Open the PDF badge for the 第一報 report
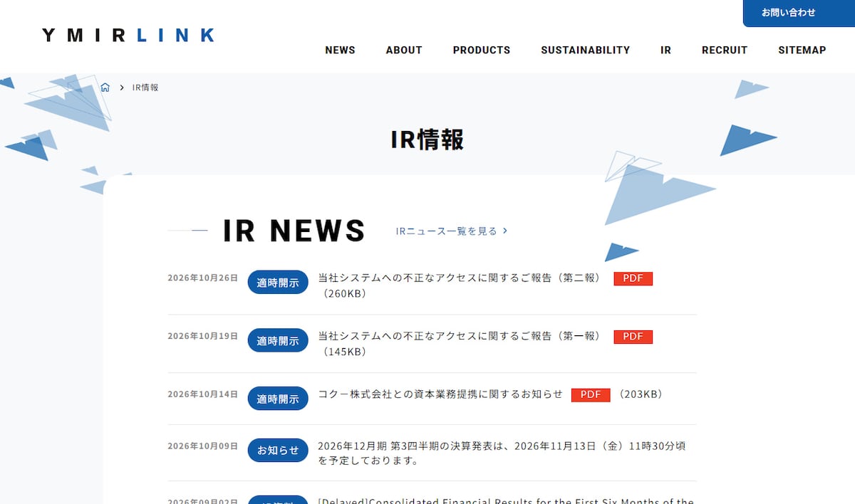This screenshot has height=504, width=855. (x=633, y=337)
